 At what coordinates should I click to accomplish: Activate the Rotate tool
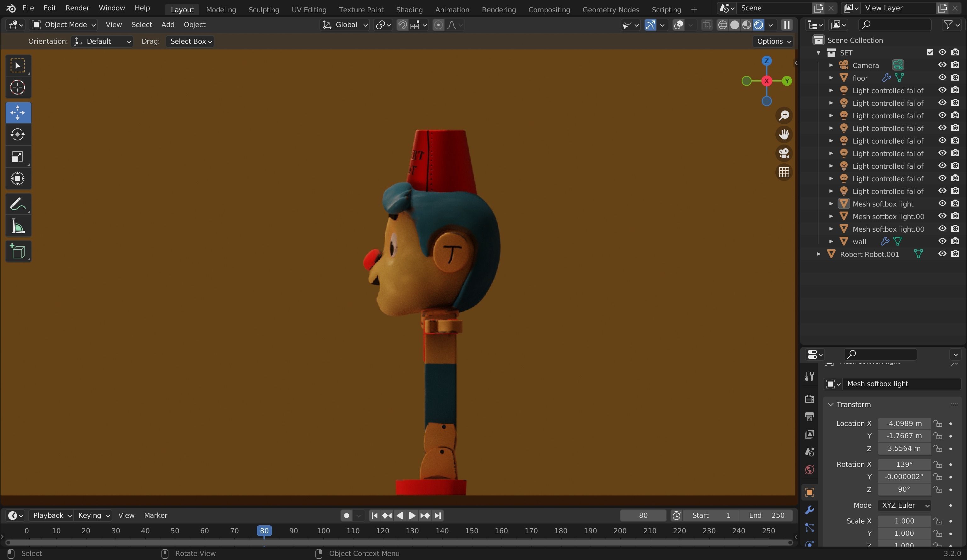pyautogui.click(x=18, y=135)
